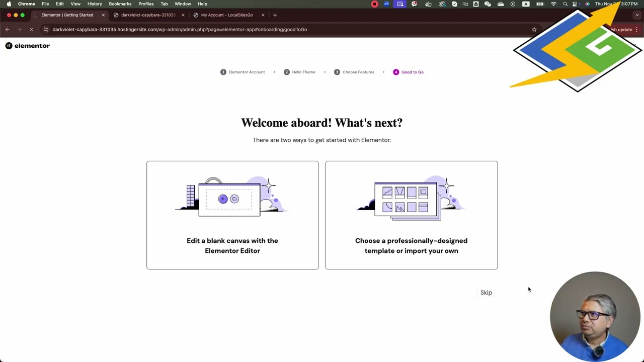Viewport: 644px width, 362px height.
Task: Click the red recording icon in menu bar
Action: click(x=375, y=4)
